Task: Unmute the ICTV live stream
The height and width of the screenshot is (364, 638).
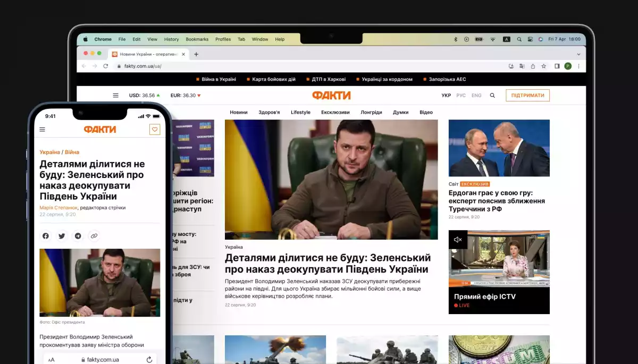Action: pyautogui.click(x=458, y=240)
